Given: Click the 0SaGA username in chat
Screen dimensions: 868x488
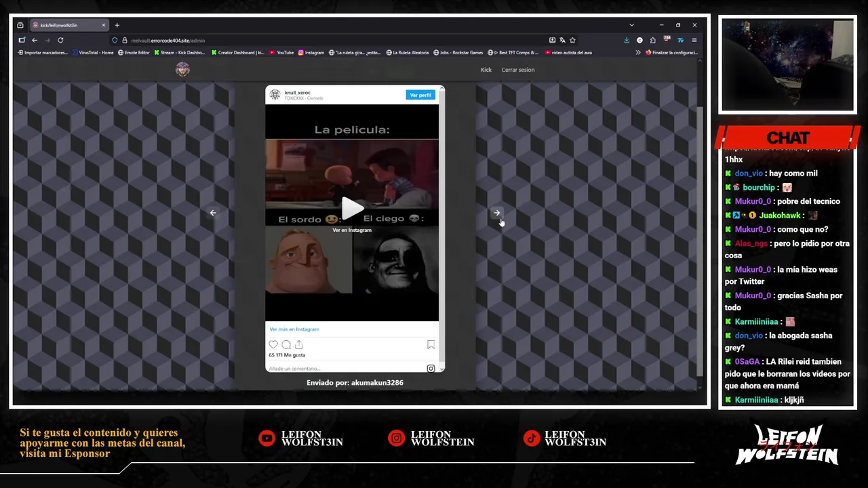Looking at the screenshot, I should point(747,362).
